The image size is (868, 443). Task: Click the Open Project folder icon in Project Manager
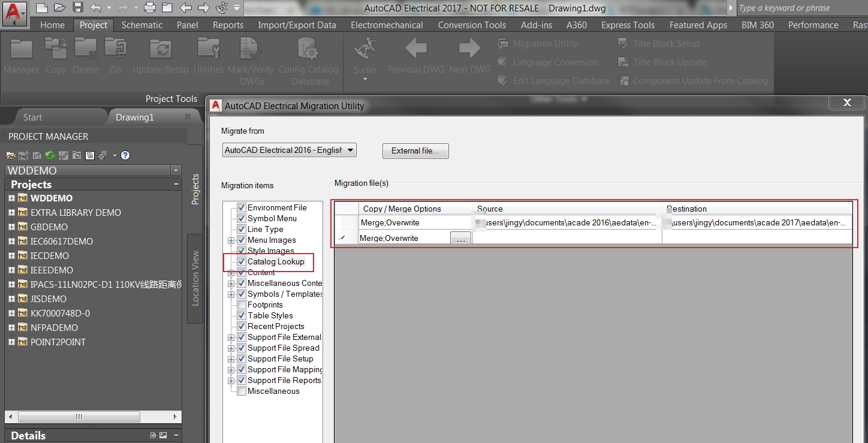11,155
